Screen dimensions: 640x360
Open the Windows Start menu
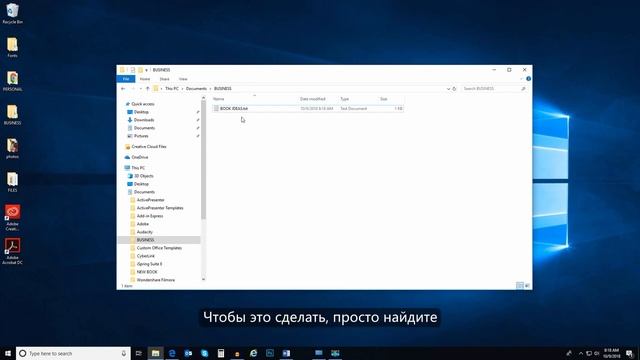point(8,353)
